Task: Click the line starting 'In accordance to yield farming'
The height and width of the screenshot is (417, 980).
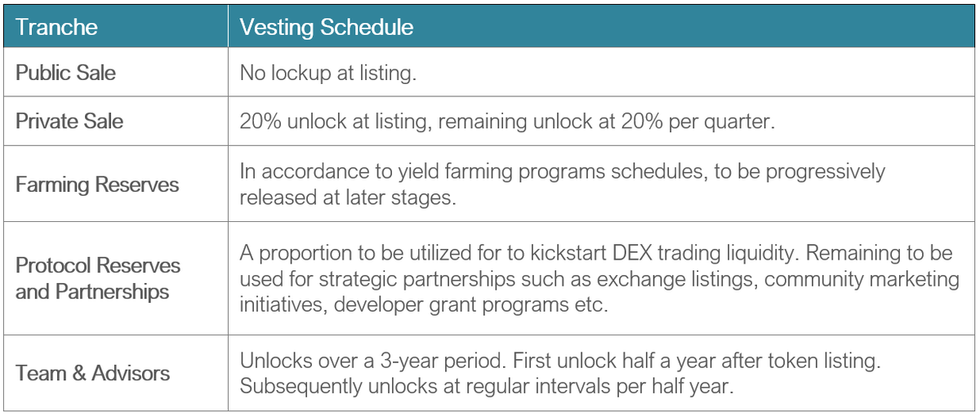Action: pyautogui.click(x=562, y=172)
